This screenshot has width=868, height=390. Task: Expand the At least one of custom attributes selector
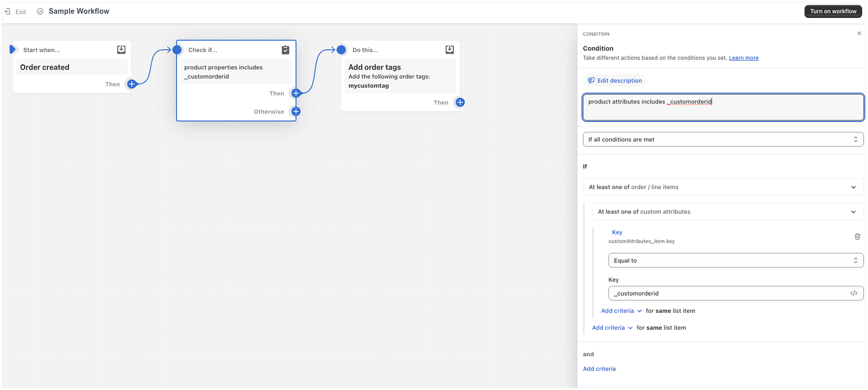(727, 212)
